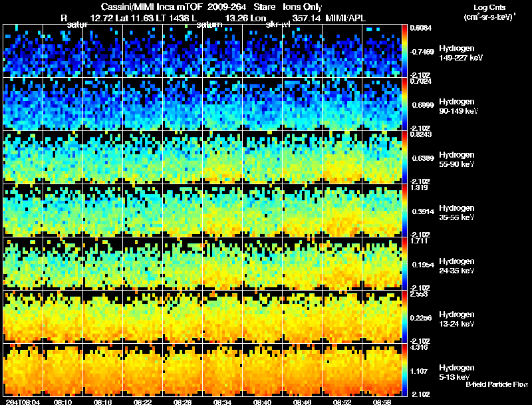Click the MIMI/APL header text
Image resolution: width=532 pixels, height=405 pixels.
pyautogui.click(x=345, y=18)
